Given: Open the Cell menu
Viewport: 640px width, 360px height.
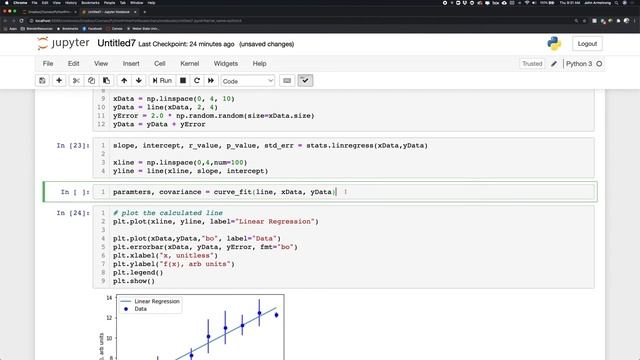Looking at the screenshot, I should (160, 64).
